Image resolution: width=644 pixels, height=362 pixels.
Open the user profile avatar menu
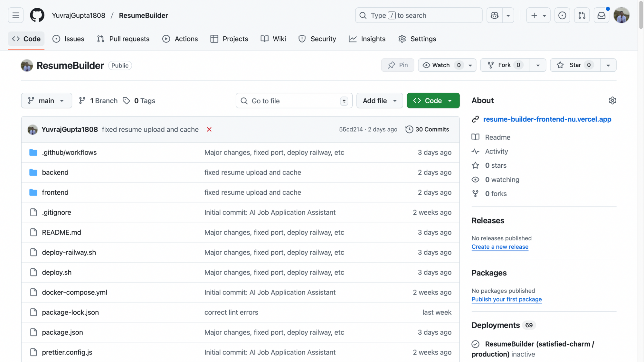[621, 15]
